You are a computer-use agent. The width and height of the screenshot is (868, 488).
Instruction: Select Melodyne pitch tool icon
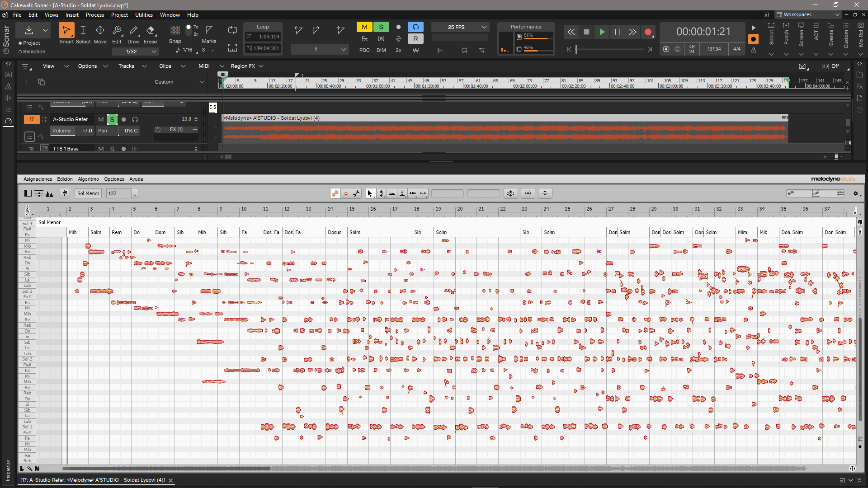(x=381, y=193)
